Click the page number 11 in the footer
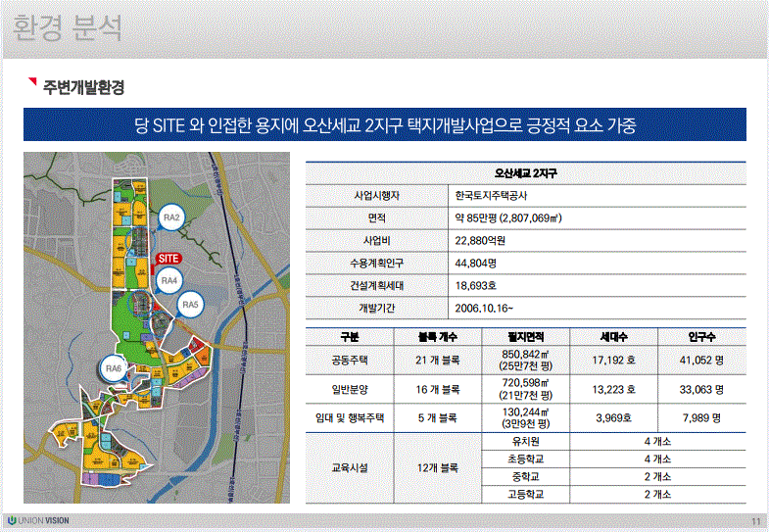The image size is (769, 532). (755, 521)
